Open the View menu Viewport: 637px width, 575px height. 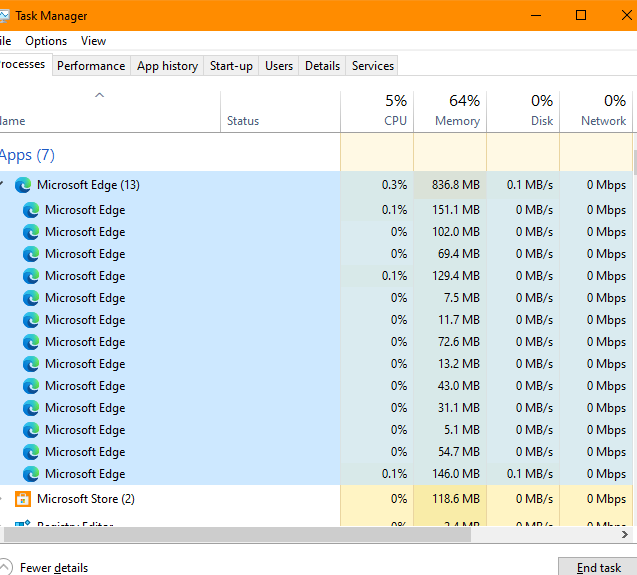coord(93,41)
